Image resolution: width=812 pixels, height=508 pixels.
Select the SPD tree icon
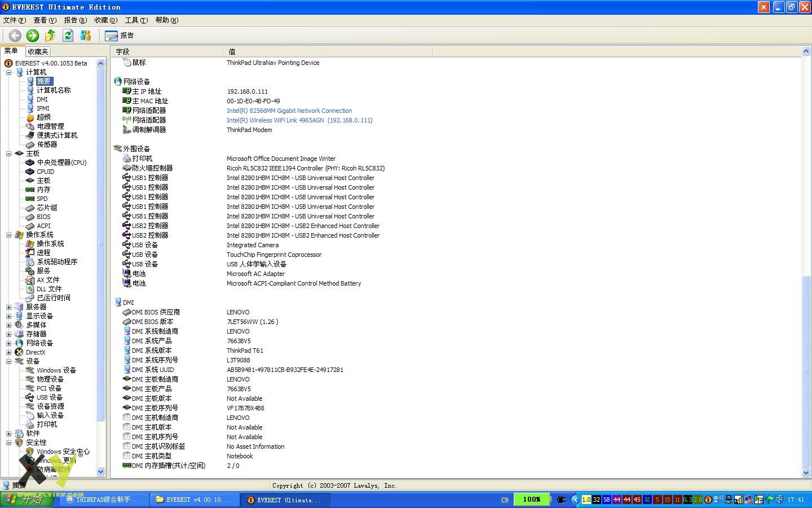click(x=30, y=199)
